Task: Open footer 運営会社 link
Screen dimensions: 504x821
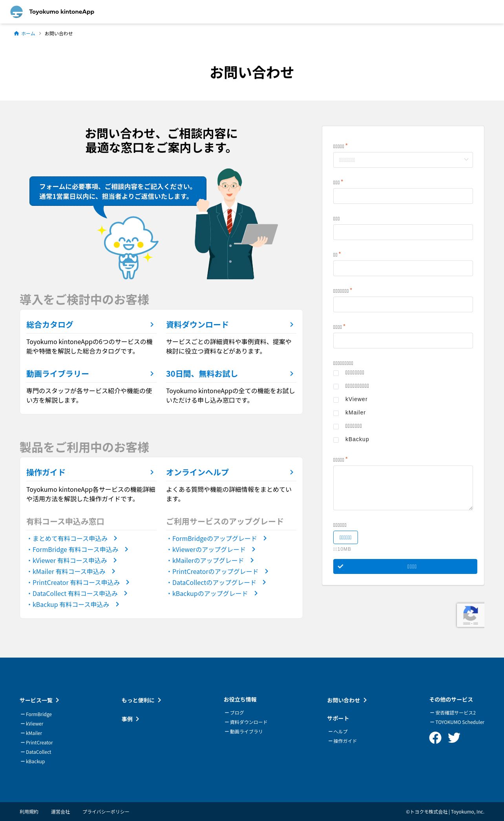Action: 60,812
